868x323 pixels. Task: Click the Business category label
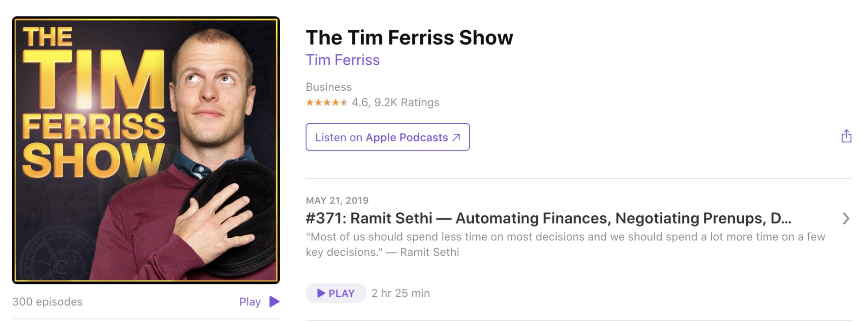point(328,86)
